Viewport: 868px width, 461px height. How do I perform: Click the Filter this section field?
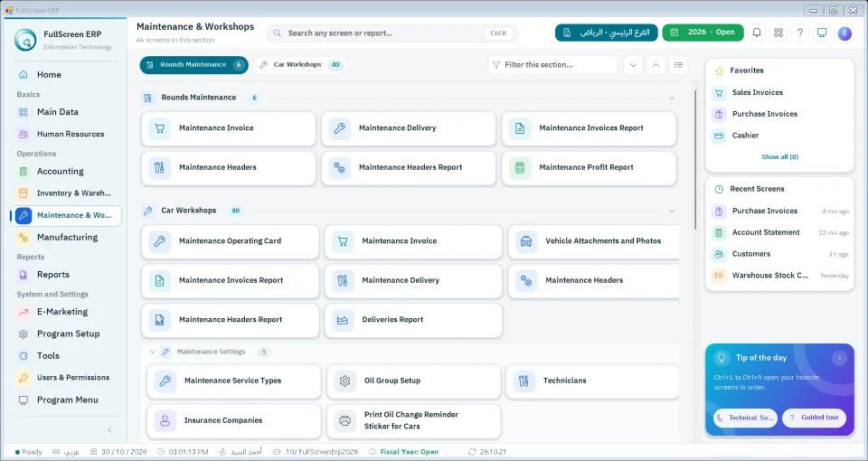click(552, 65)
